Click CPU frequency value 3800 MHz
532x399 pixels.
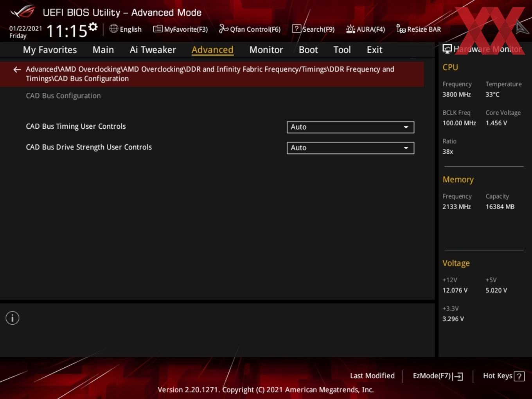457,94
